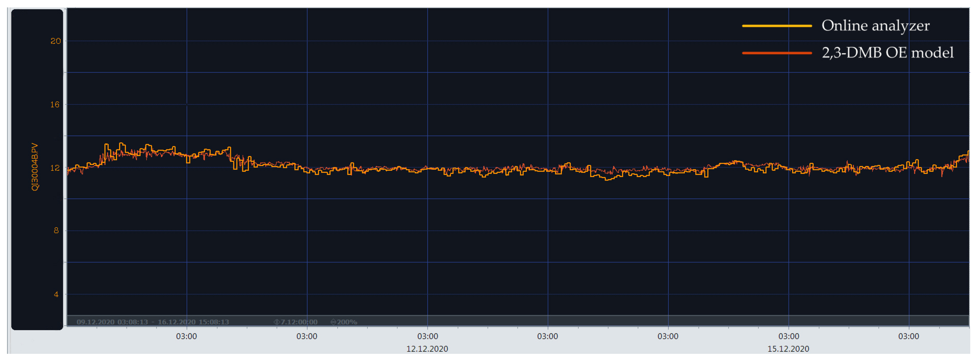The width and height of the screenshot is (980, 363).
Task: Click the end date 16.12.2020 15:08:13
Action: pyautogui.click(x=193, y=322)
